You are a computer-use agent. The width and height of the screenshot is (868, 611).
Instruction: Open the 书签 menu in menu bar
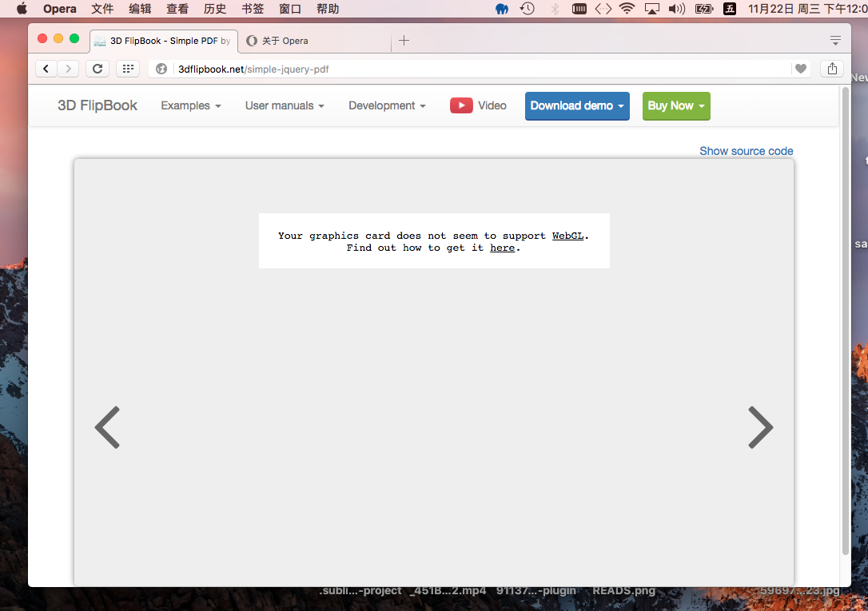(x=253, y=9)
